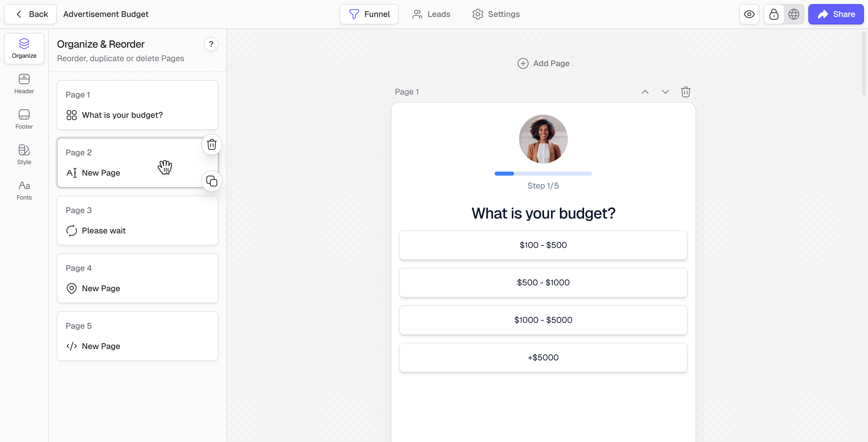Toggle preview with the eye icon
This screenshot has height=442, width=868.
(749, 14)
